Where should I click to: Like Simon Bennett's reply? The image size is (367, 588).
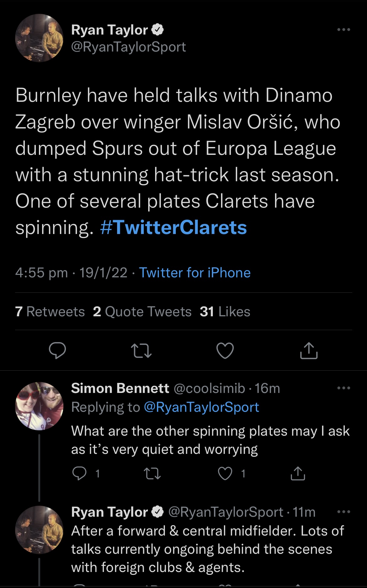pyautogui.click(x=225, y=473)
